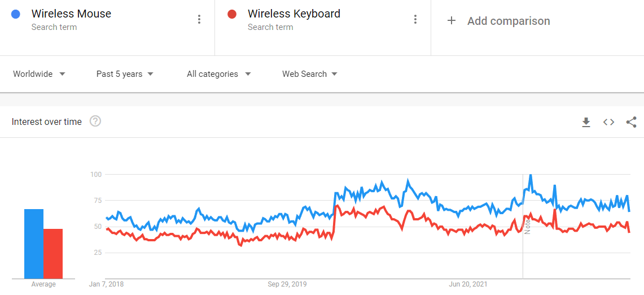Open the help icon beside Interest over time
This screenshot has height=295, width=644.
[x=95, y=121]
